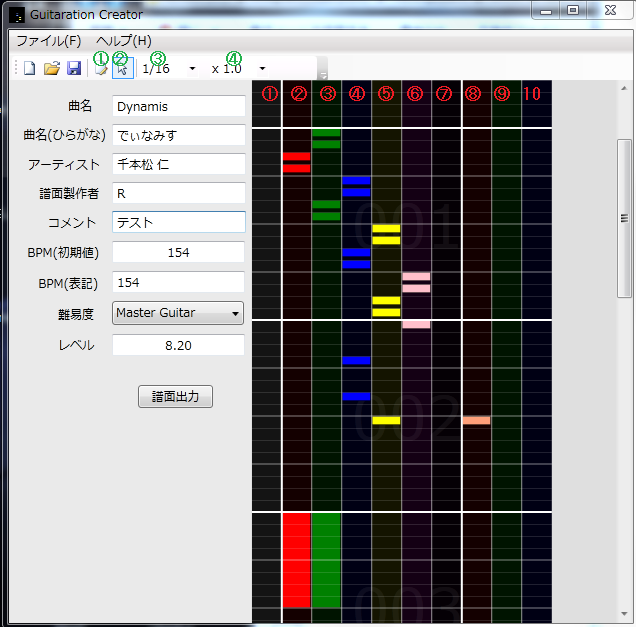Grab the vertical scrollbar thumb
This screenshot has width=636, height=627.
click(624, 219)
